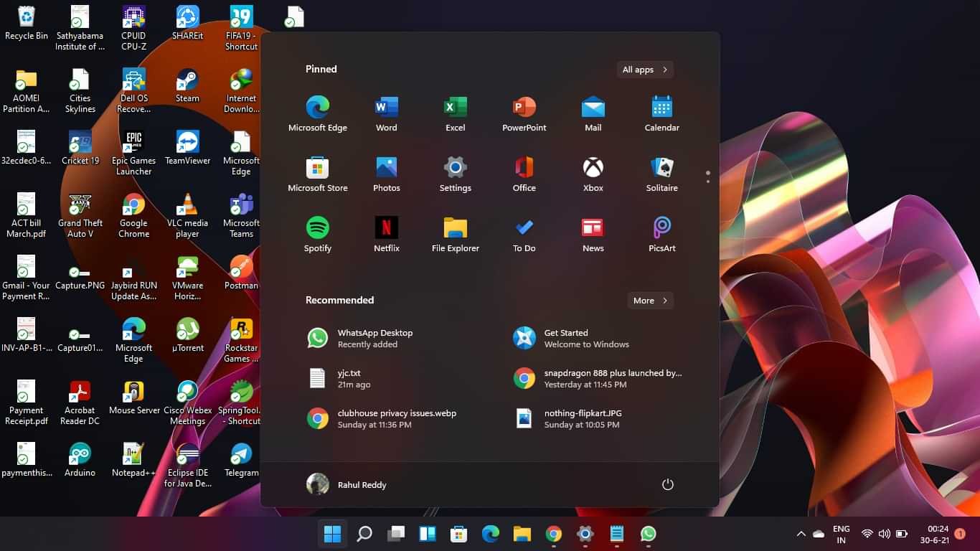Click the Start button on taskbar
This screenshot has height=551, width=980.
coord(332,534)
